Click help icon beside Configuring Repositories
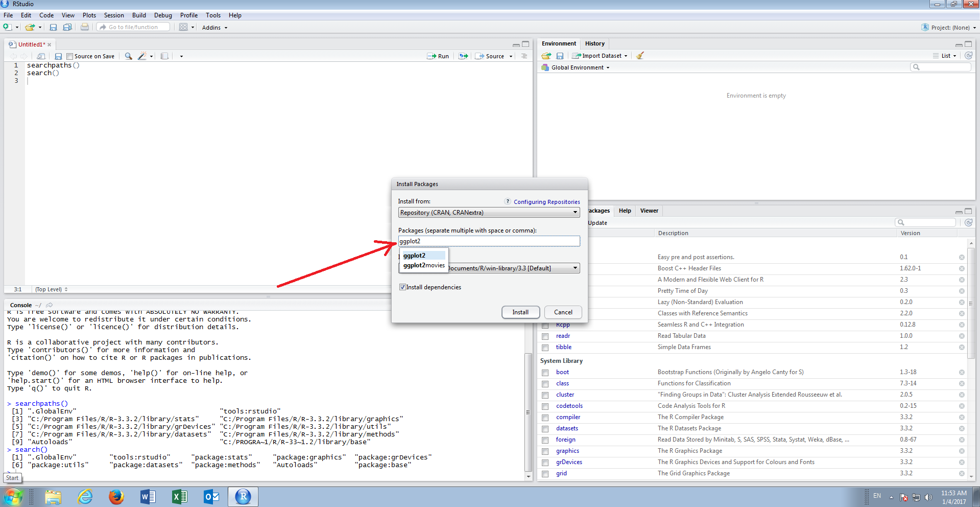980x507 pixels. pos(508,201)
